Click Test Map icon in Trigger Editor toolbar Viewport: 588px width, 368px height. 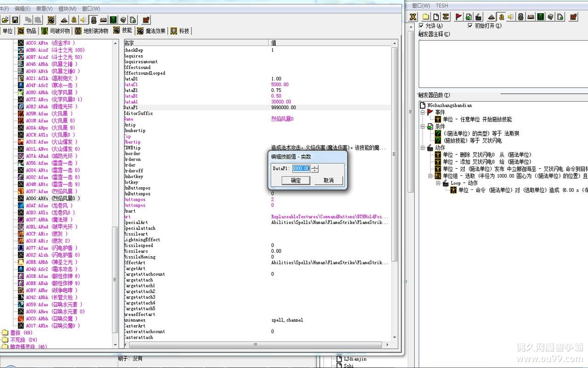click(x=574, y=17)
